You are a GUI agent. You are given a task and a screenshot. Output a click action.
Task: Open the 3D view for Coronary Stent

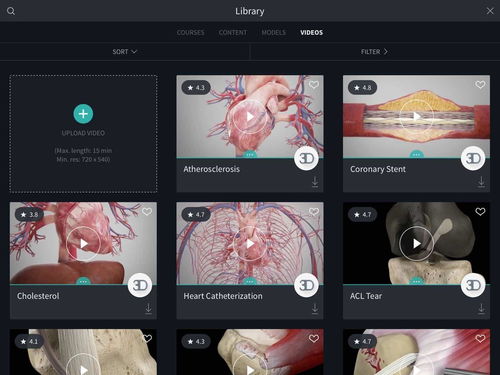click(x=473, y=158)
